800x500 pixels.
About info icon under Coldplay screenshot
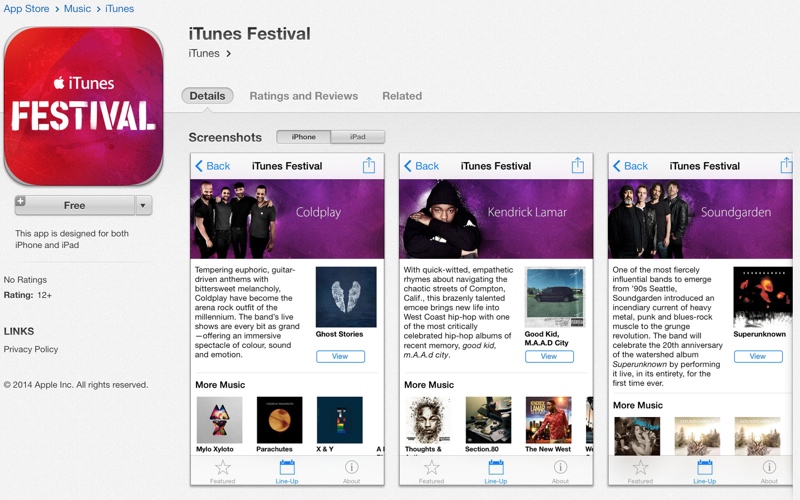pyautogui.click(x=352, y=467)
